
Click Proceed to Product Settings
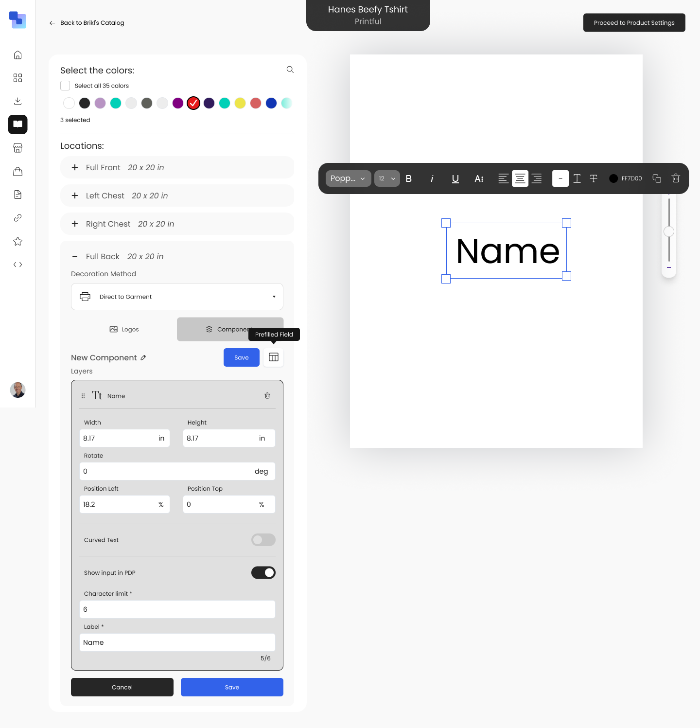[x=634, y=22]
